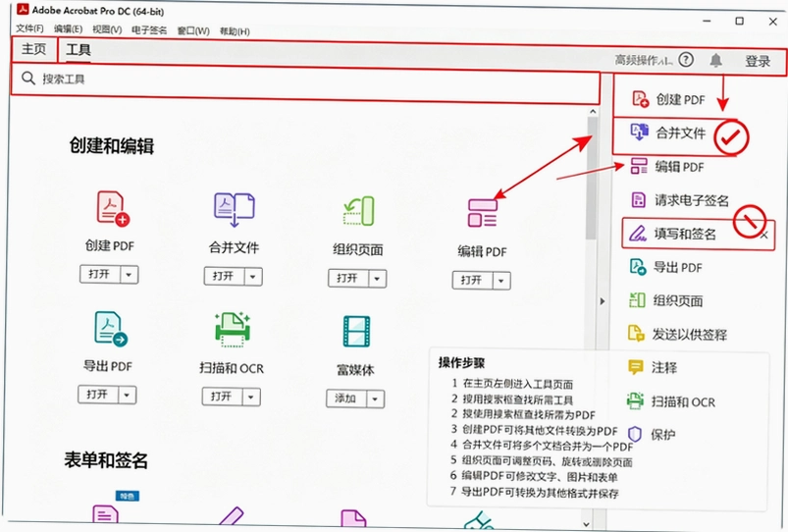
Task: Open 请求电子签名 shortcut in the sidebar
Action: tap(679, 200)
